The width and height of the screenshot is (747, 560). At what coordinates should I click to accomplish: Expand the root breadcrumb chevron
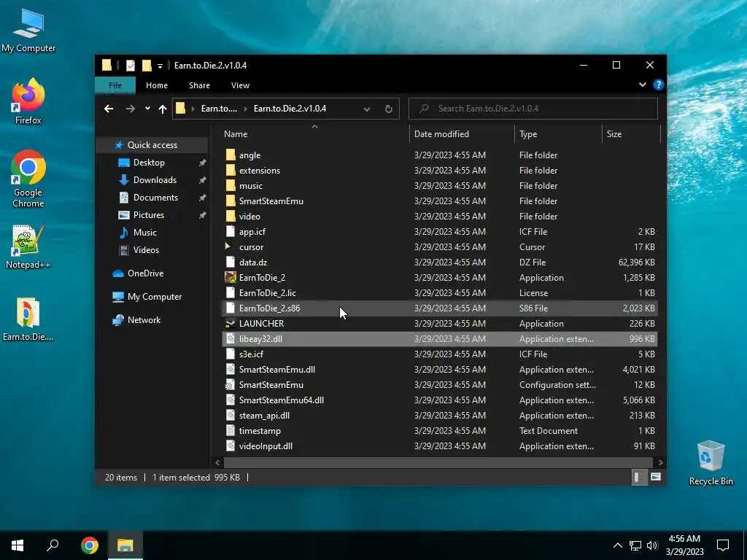[193, 109]
